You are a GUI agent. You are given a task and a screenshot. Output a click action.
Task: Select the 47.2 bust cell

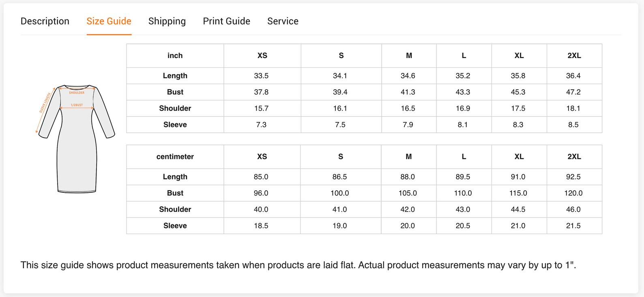pos(573,92)
